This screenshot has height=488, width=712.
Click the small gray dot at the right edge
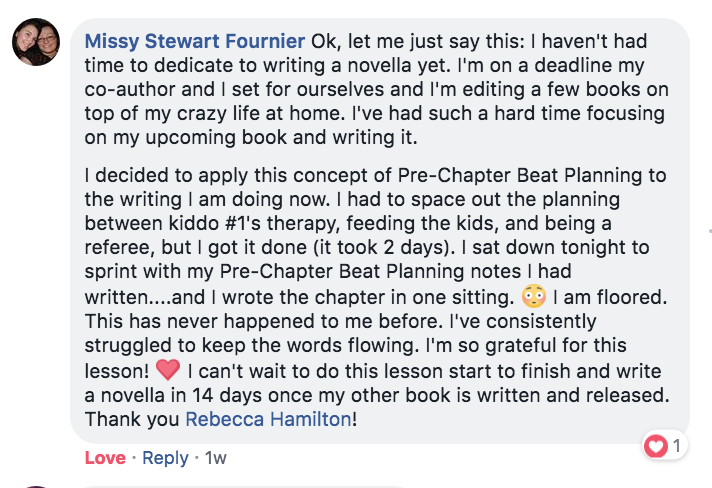click(710, 231)
